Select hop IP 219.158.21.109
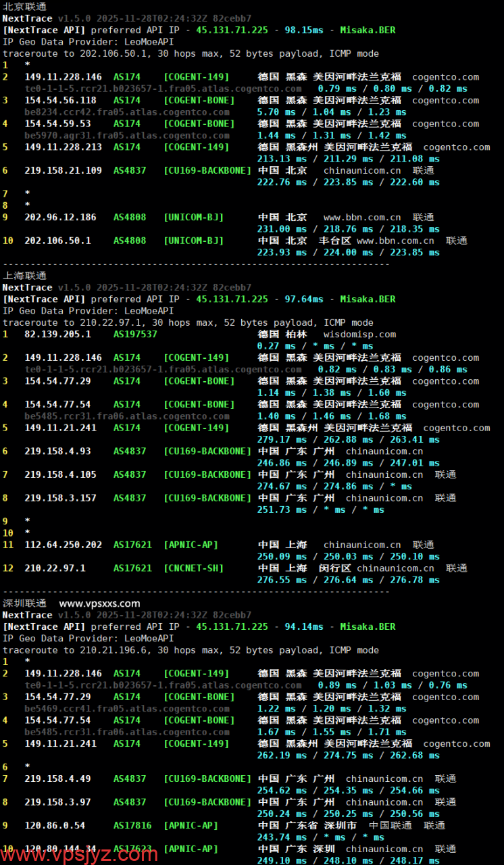Image resolution: width=504 pixels, height=865 pixels. pyautogui.click(x=64, y=171)
